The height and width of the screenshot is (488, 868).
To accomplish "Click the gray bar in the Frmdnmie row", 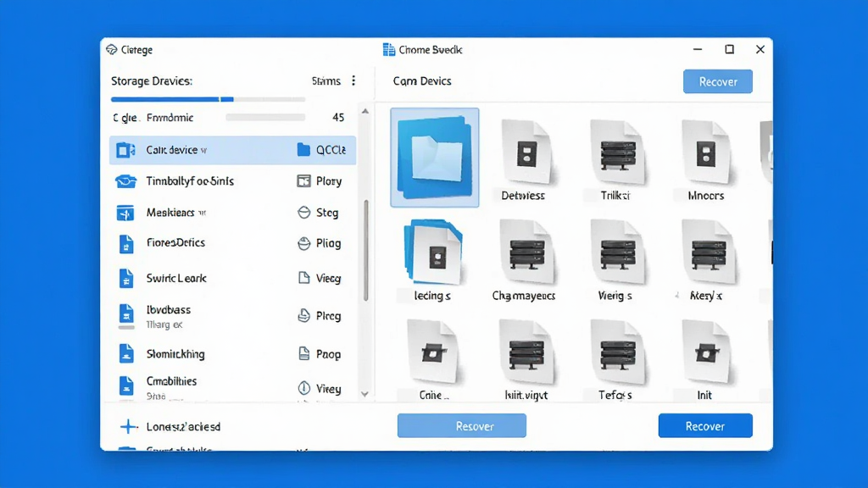I will (265, 117).
